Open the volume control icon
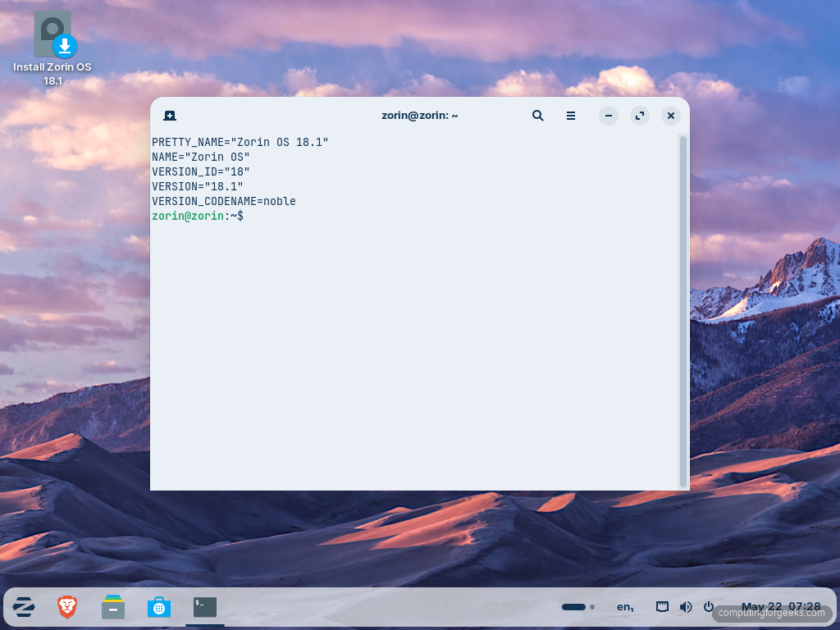840x630 pixels. click(686, 607)
